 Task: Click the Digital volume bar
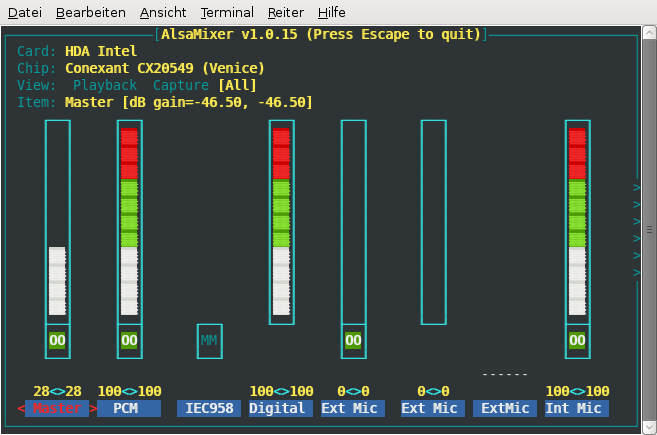click(282, 222)
